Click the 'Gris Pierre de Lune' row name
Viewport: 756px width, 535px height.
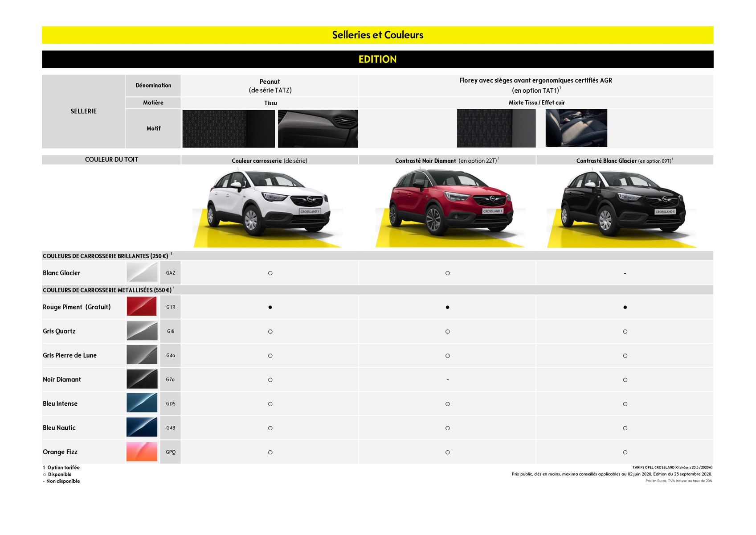click(69, 355)
